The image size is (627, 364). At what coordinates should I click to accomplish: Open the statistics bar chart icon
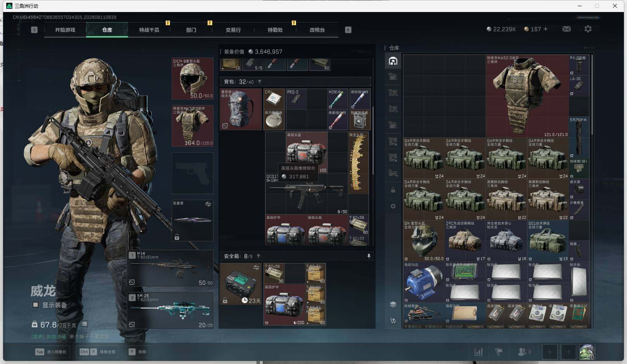[479, 352]
